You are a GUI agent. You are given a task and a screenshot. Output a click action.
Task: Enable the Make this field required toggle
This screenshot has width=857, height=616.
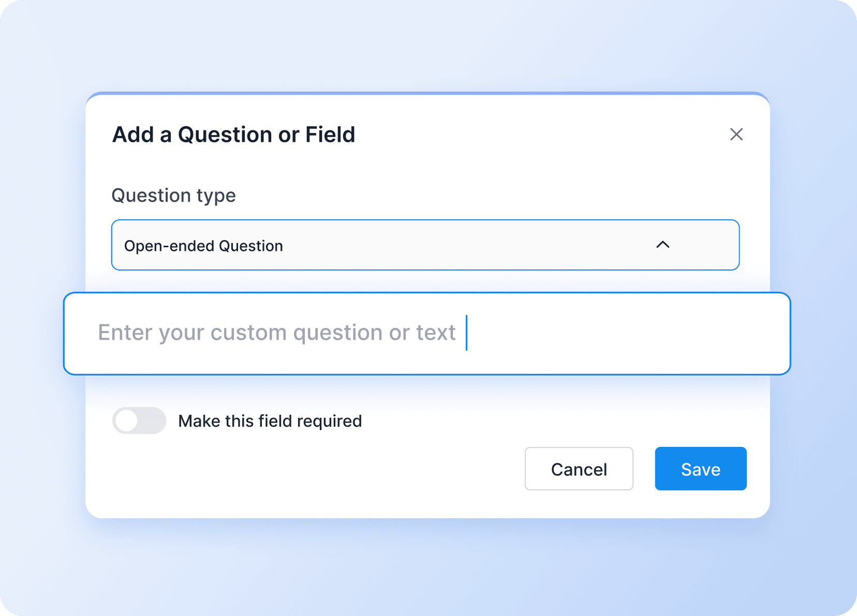[139, 420]
